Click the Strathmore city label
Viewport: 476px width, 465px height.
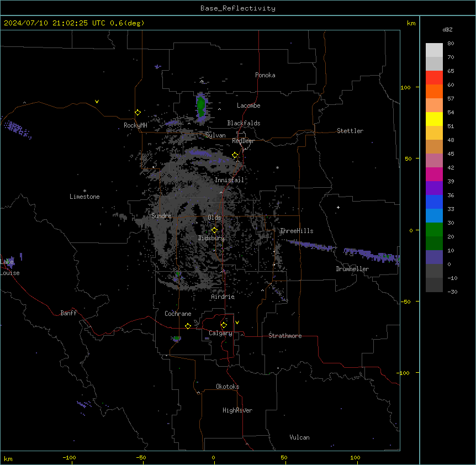(x=285, y=336)
